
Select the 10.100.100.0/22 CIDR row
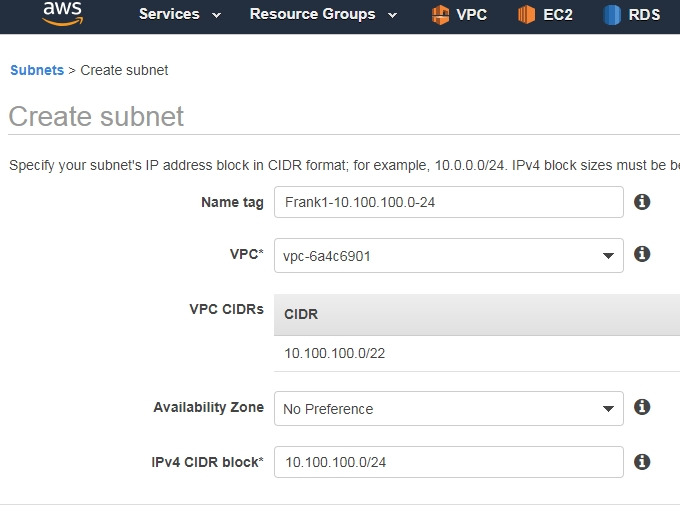[477, 353]
